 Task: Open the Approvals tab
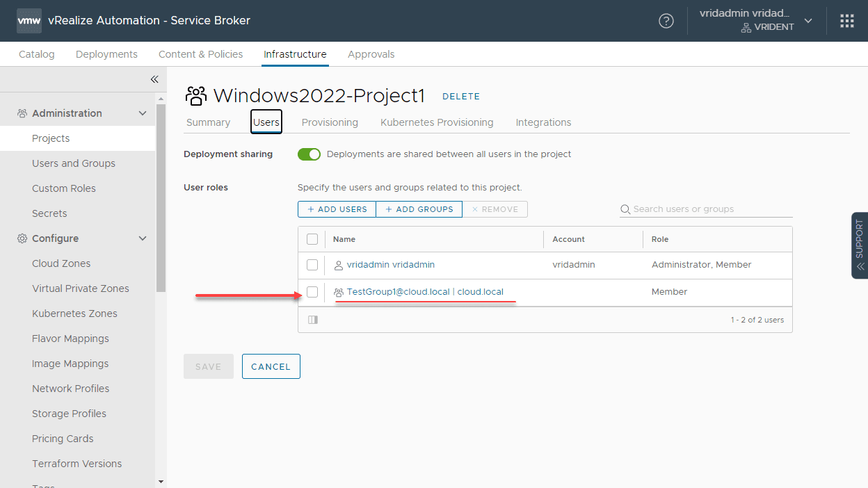371,54
